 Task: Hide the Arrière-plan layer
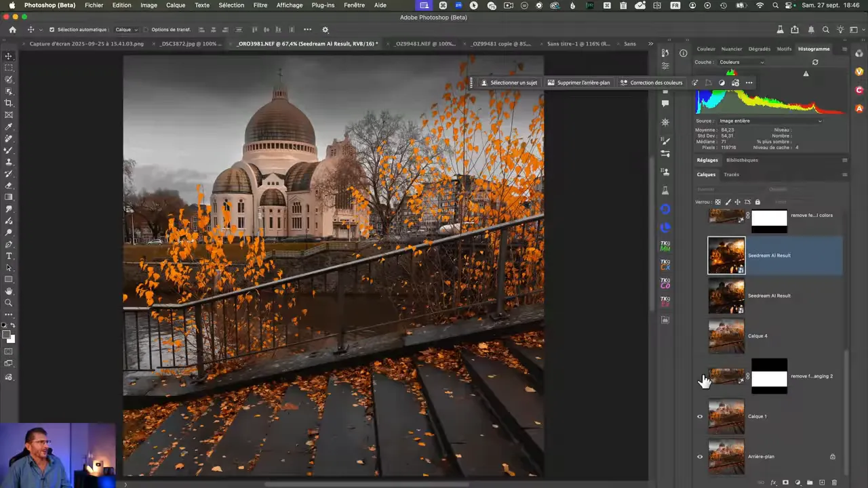click(x=700, y=457)
